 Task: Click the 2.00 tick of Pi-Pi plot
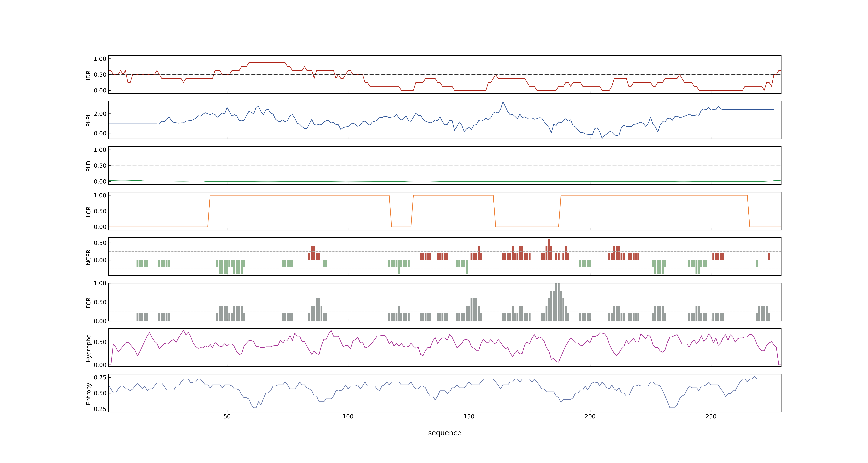100,114
